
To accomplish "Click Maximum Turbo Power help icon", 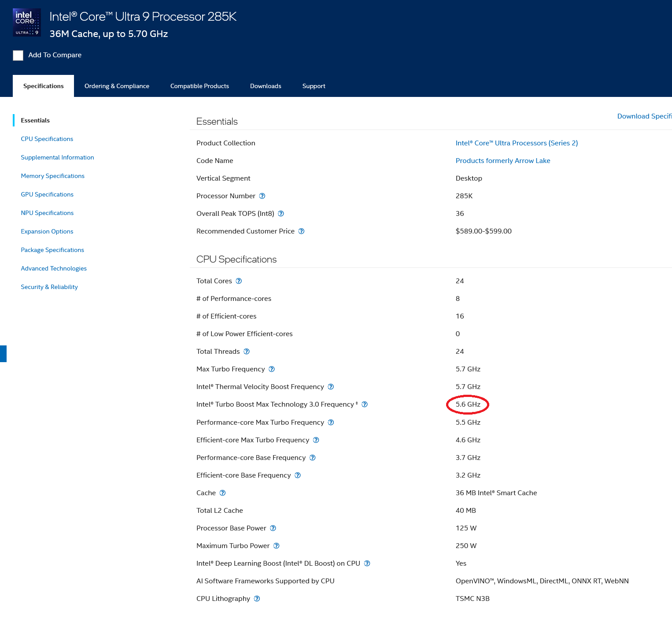I will pyautogui.click(x=277, y=546).
